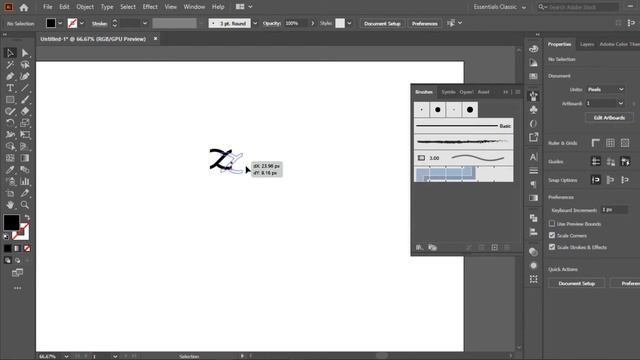Open the Object menu

(85, 7)
